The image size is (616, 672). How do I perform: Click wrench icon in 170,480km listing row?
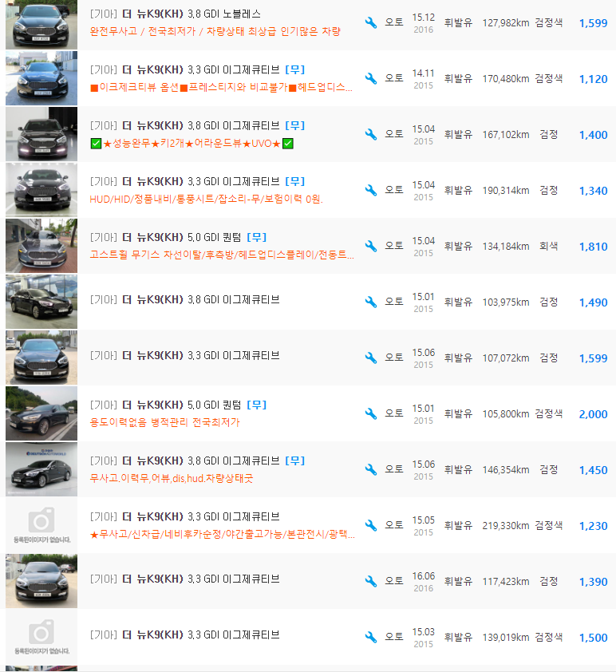point(371,78)
